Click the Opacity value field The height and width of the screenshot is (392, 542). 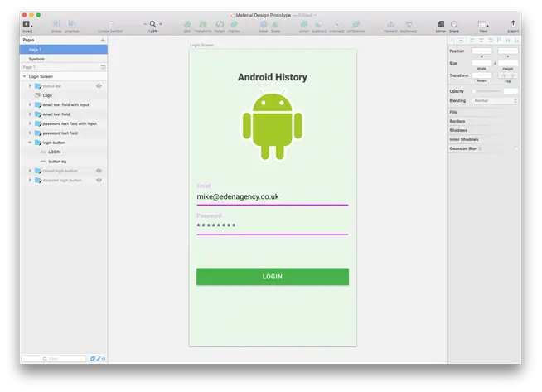coord(511,91)
